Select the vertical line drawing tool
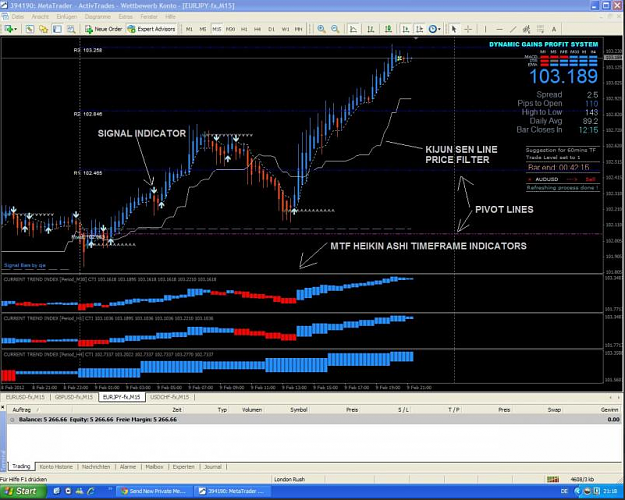This screenshot has height=500, width=625. [485, 29]
